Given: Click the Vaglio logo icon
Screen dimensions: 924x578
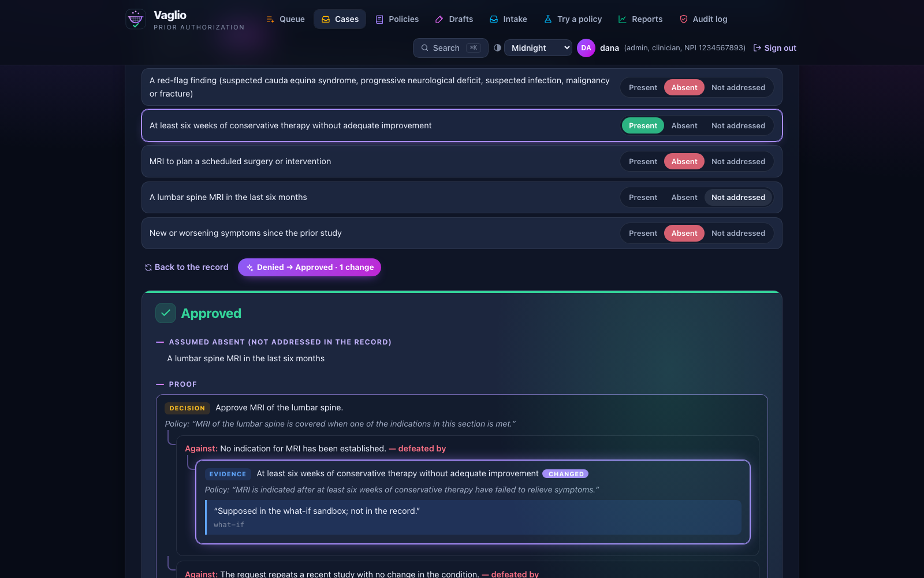Looking at the screenshot, I should (136, 19).
